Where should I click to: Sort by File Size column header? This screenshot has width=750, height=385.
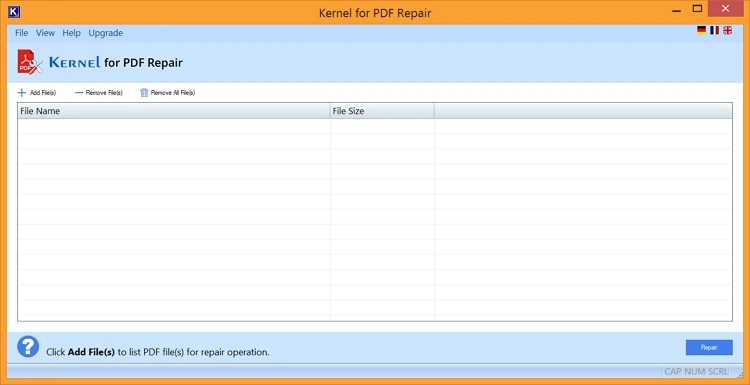point(382,111)
